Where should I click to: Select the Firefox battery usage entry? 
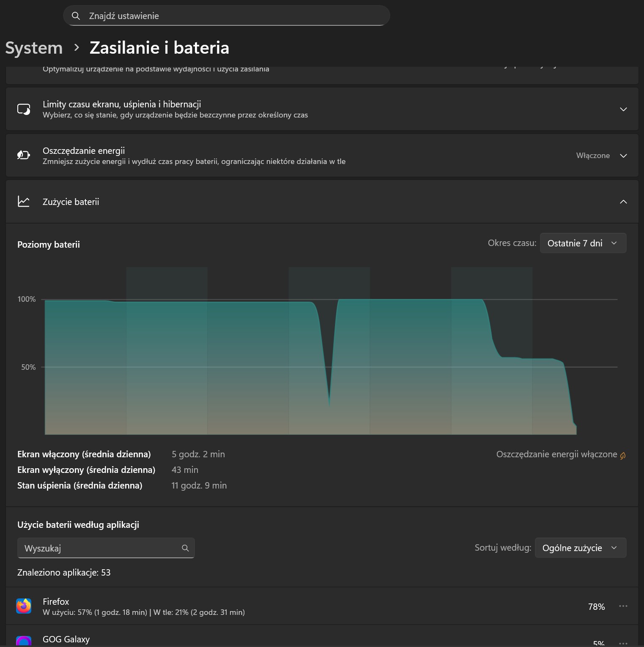point(296,606)
